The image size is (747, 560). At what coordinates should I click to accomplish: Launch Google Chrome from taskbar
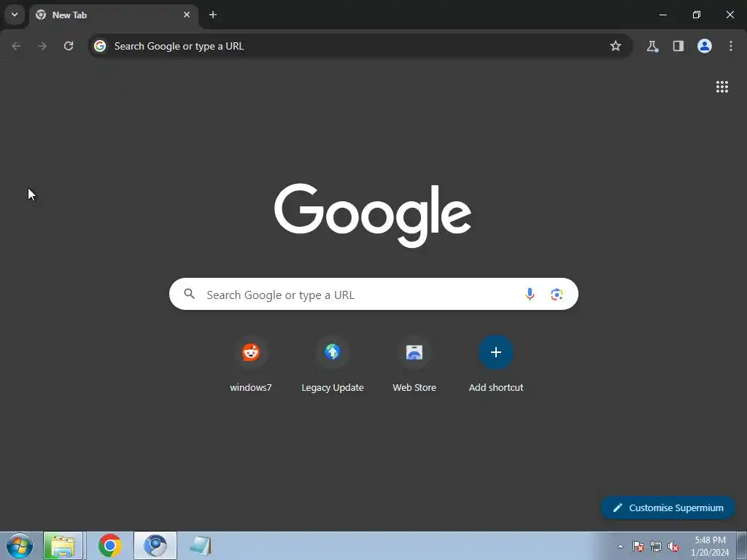click(x=110, y=545)
